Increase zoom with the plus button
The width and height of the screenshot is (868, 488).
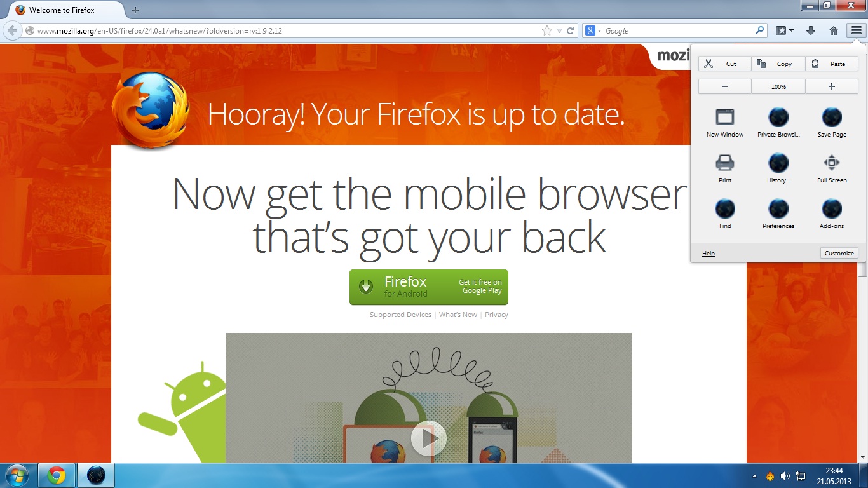[832, 86]
